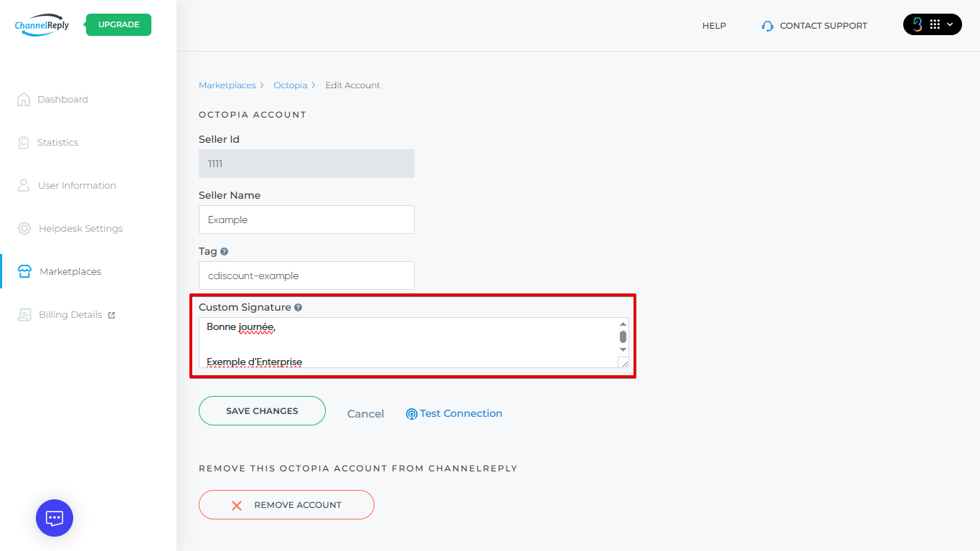
Task: Click the REMOVE ACCOUNT button
Action: (286, 504)
